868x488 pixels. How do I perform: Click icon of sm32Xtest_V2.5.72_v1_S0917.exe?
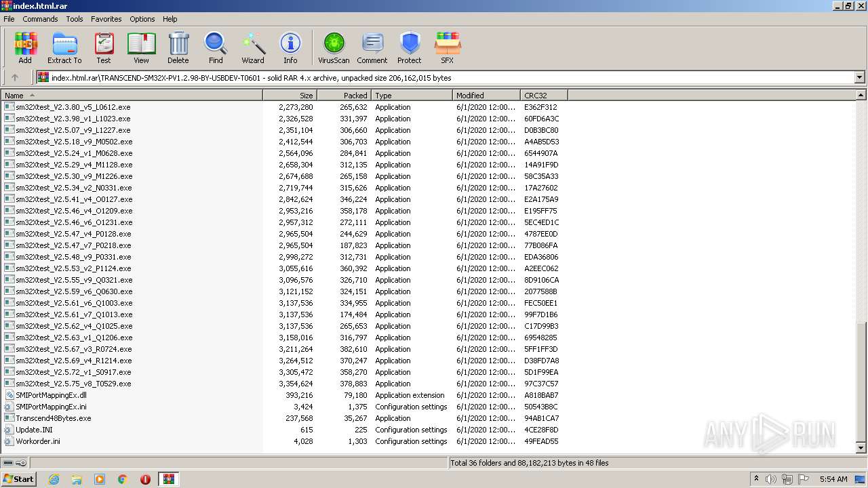point(9,372)
